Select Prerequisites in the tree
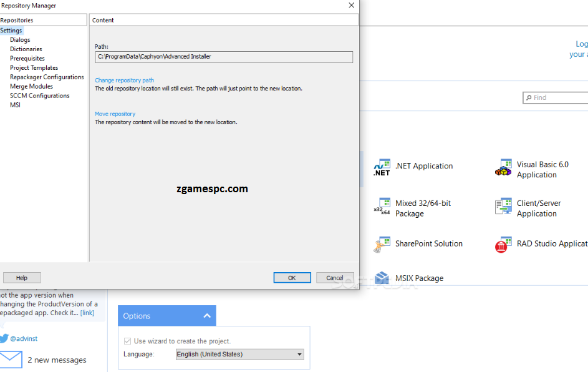This screenshot has width=588, height=372. pyautogui.click(x=27, y=59)
